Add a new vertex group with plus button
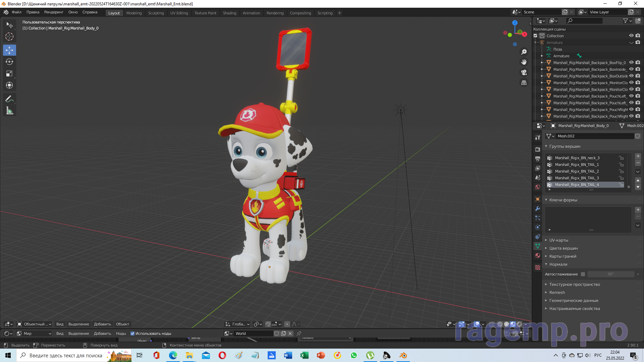Screen dimensions: 644x362 (x=638, y=156)
